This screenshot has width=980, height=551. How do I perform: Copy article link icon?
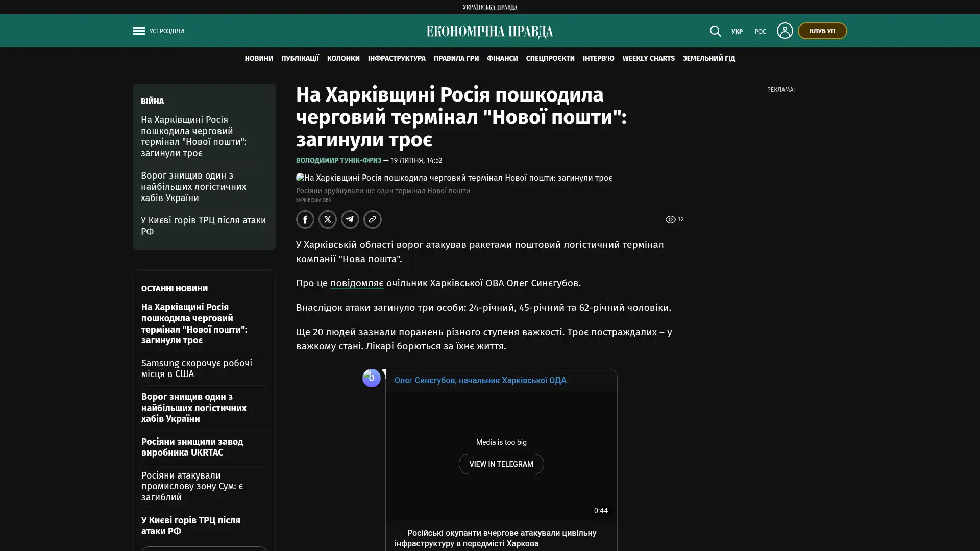(373, 219)
